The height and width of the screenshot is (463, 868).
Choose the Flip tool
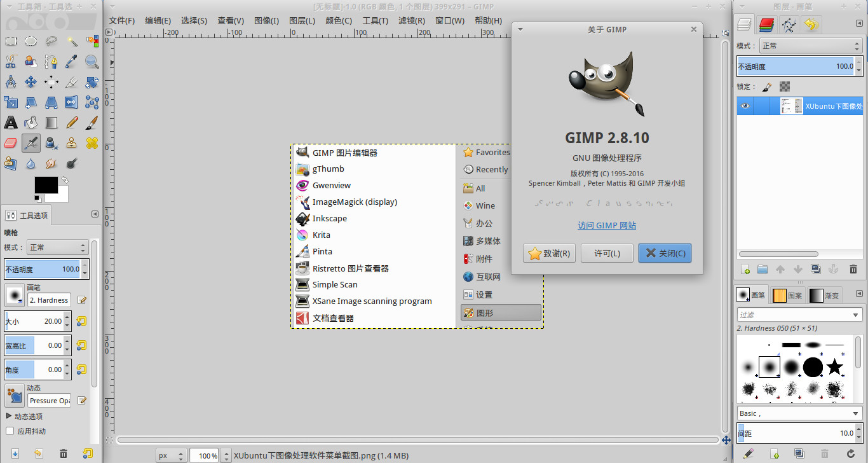72,102
